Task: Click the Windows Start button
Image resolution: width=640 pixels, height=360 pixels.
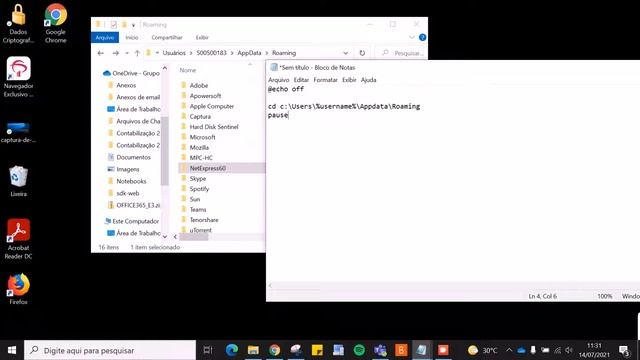Action: pyautogui.click(x=12, y=350)
